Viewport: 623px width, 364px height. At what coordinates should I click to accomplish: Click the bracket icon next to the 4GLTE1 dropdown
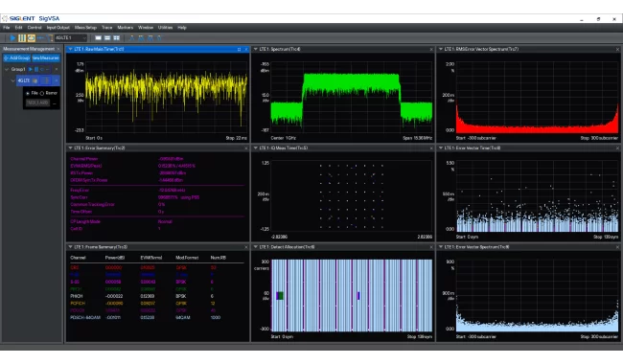tap(51, 38)
